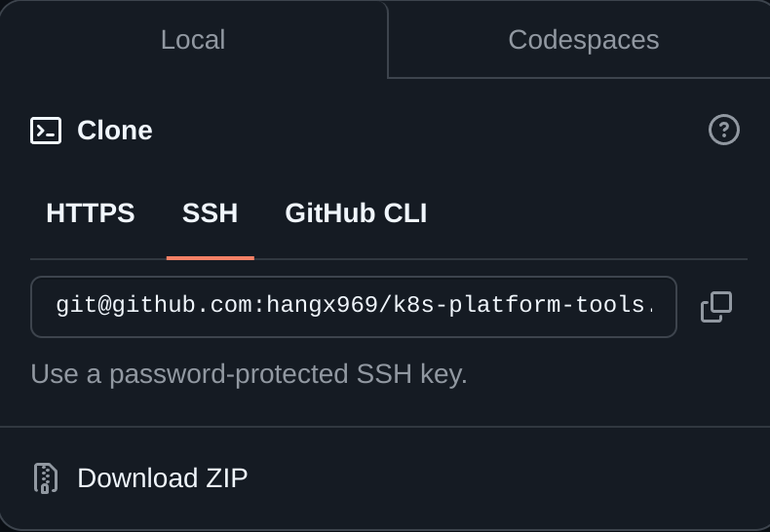The image size is (770, 532).
Task: Open the help question mark icon
Action: tap(724, 130)
